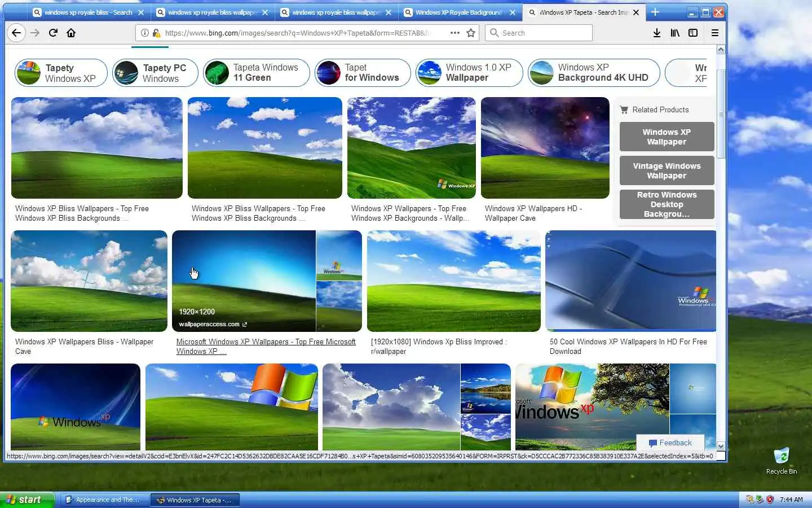The image size is (812, 508).
Task: Open first Bliss Wallpapers thumbnail in top row
Action: [x=97, y=148]
